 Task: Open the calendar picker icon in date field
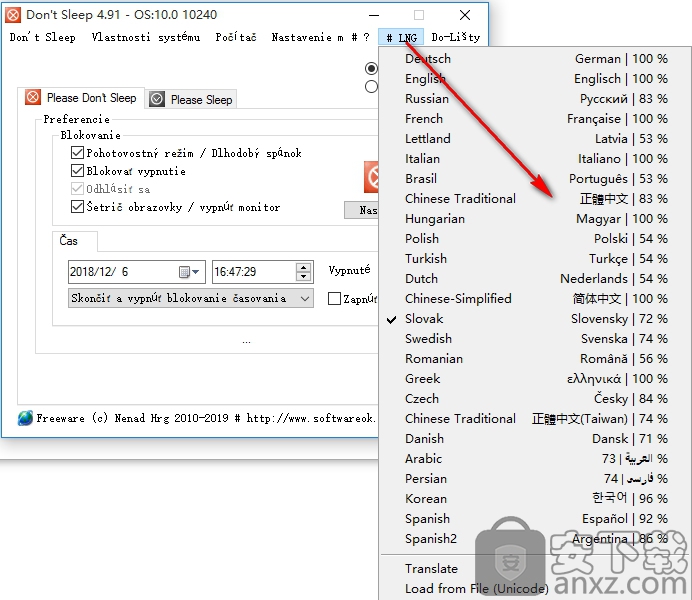184,272
